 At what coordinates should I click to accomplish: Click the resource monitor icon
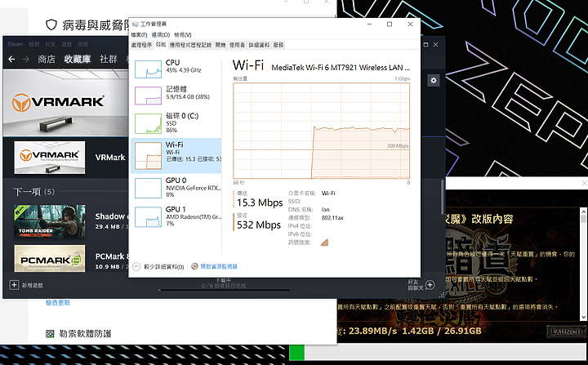[x=194, y=266]
